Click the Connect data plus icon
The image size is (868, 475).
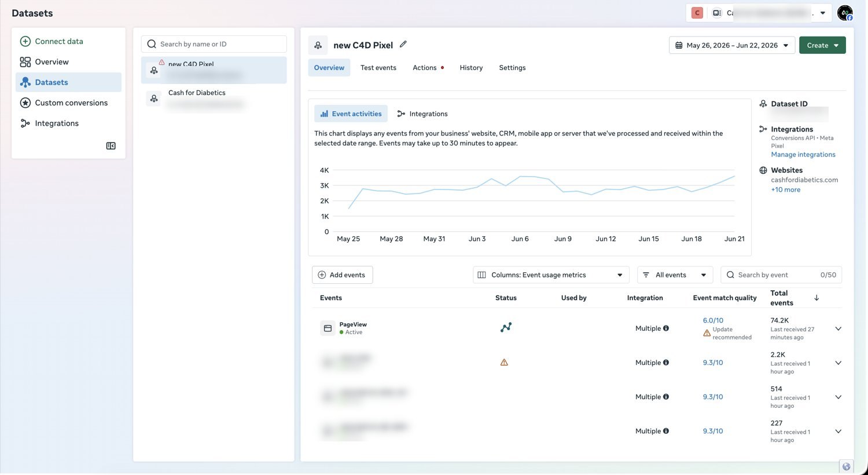(25, 41)
